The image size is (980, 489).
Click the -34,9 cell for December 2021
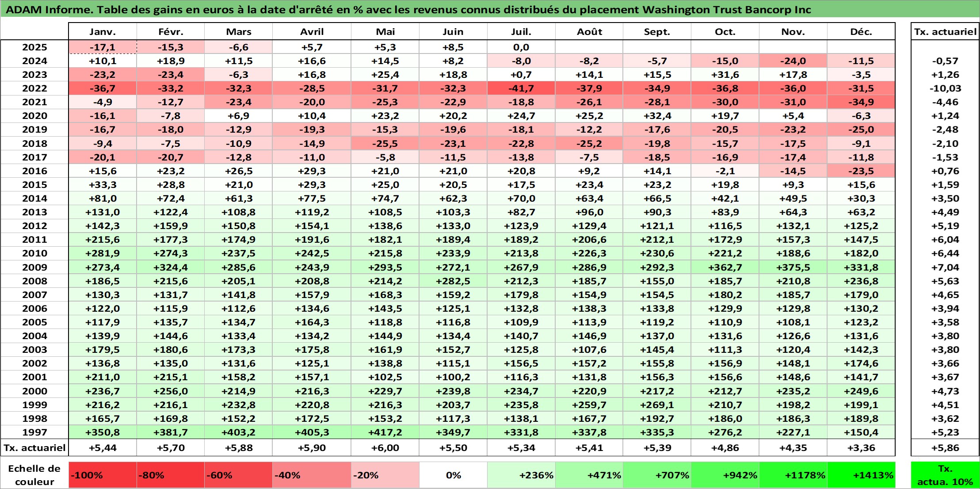(x=861, y=102)
